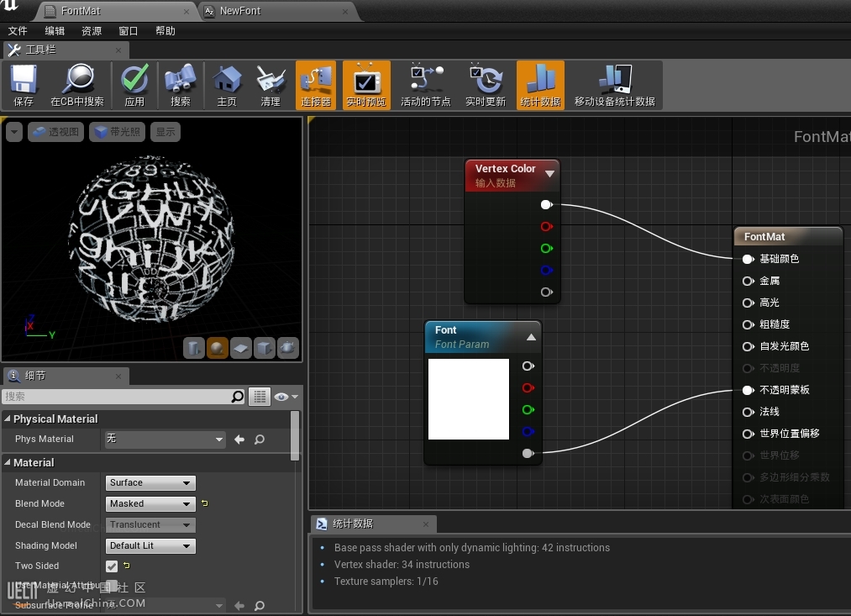Image resolution: width=851 pixels, height=616 pixels.
Task: Click the Font node blue channel pin
Action: [x=528, y=431]
